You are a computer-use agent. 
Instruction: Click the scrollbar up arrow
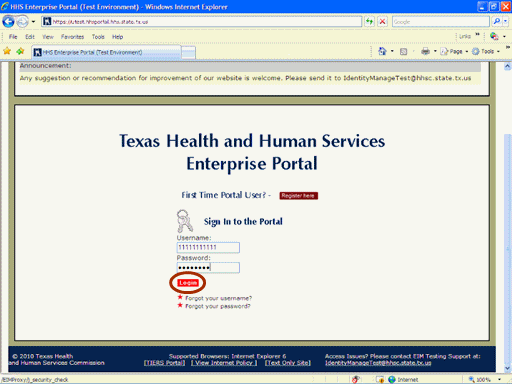click(507, 66)
